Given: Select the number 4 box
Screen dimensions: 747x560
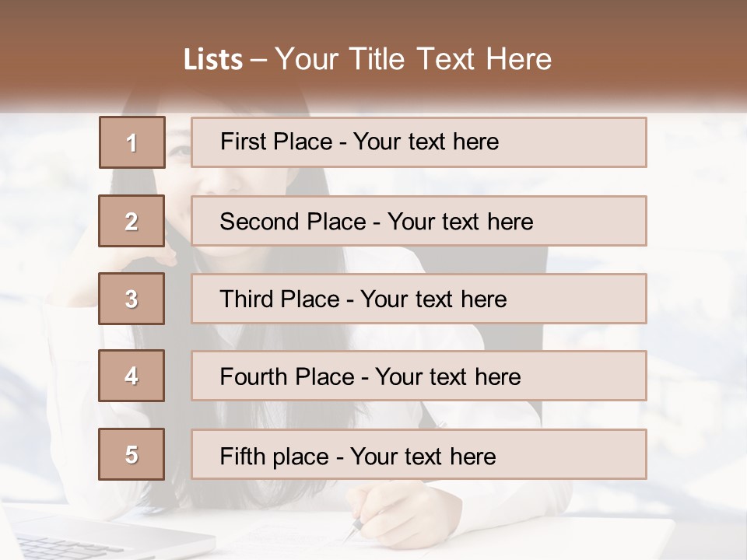Looking at the screenshot, I should coord(132,376).
